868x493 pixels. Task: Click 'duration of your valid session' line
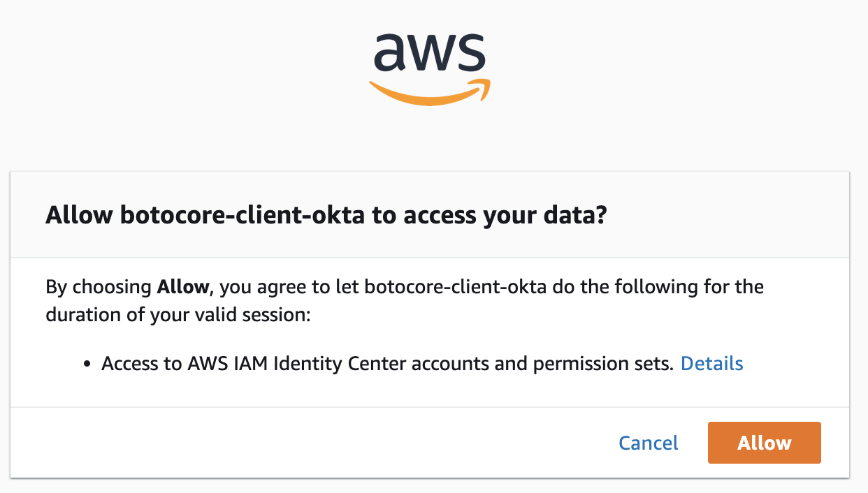[177, 314]
